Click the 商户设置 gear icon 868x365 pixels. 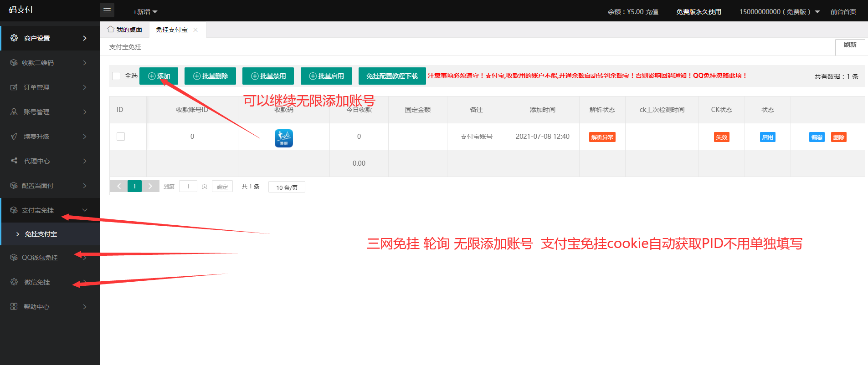[14, 38]
